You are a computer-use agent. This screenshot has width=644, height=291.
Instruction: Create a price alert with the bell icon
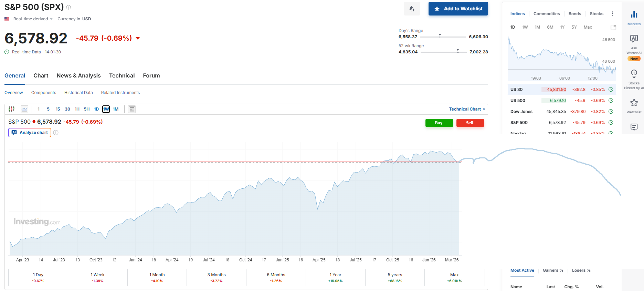412,9
